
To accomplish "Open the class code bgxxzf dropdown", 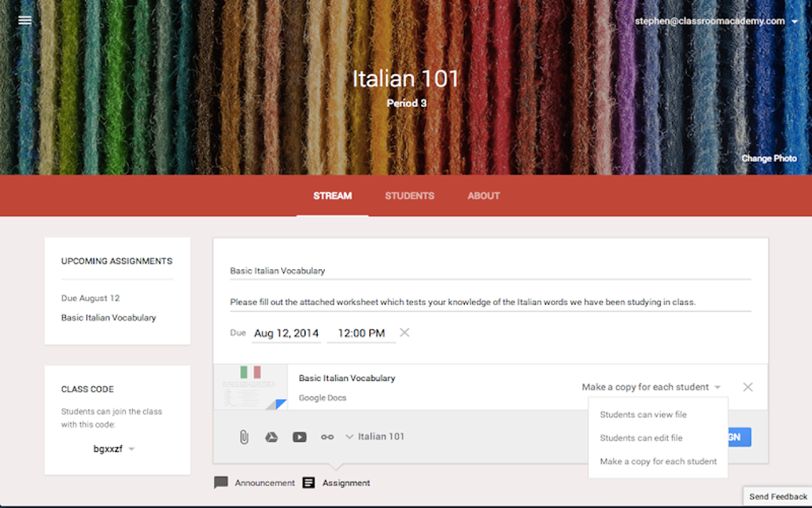I will [x=131, y=448].
